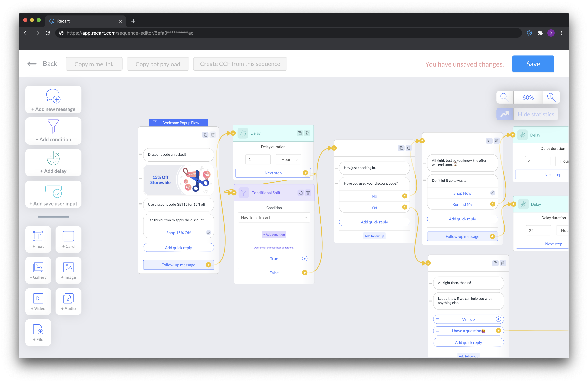Add an Audio element
This screenshot has height=383, width=588.
click(68, 302)
